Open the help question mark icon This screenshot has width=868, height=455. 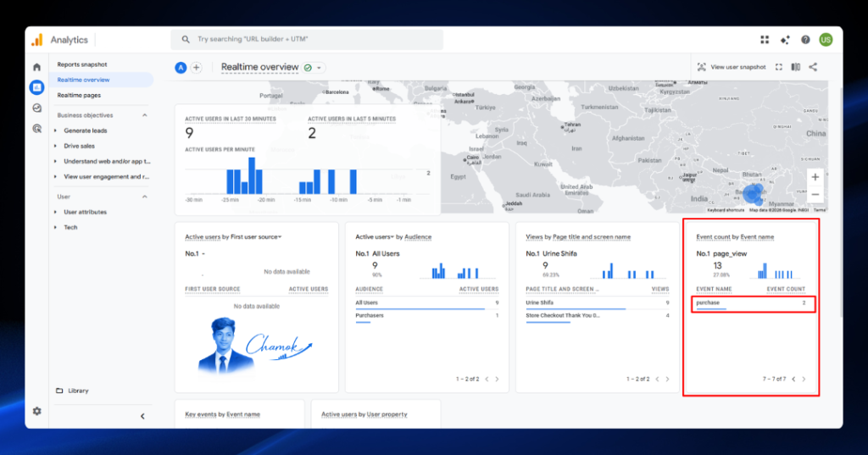805,39
